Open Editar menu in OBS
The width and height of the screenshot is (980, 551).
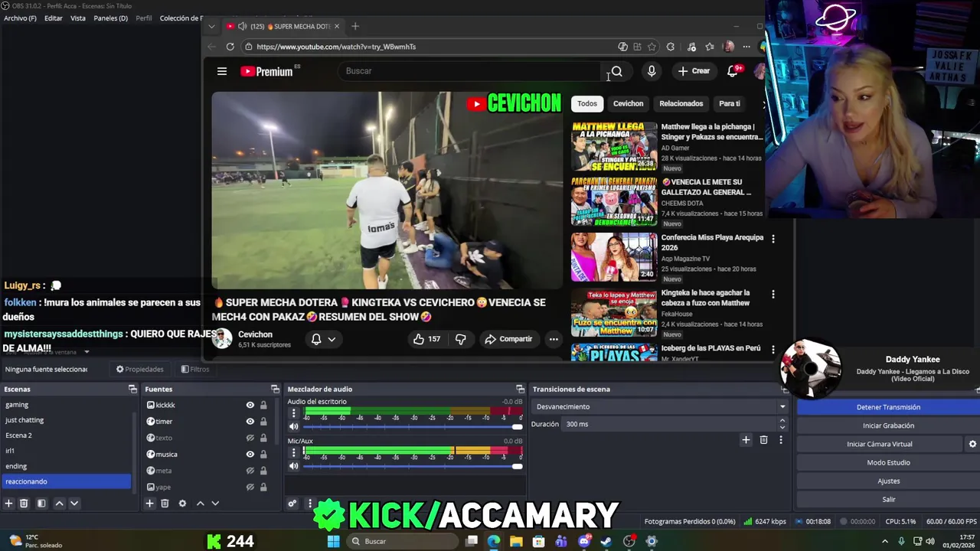point(54,18)
